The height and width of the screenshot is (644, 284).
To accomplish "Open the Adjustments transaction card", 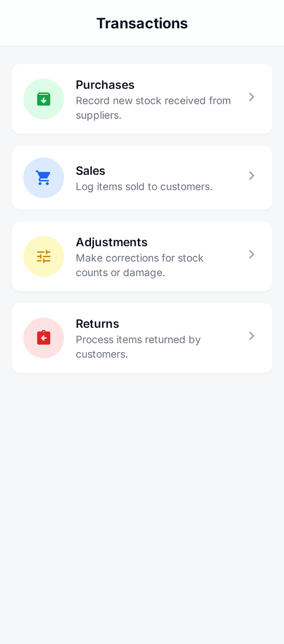I will [142, 256].
